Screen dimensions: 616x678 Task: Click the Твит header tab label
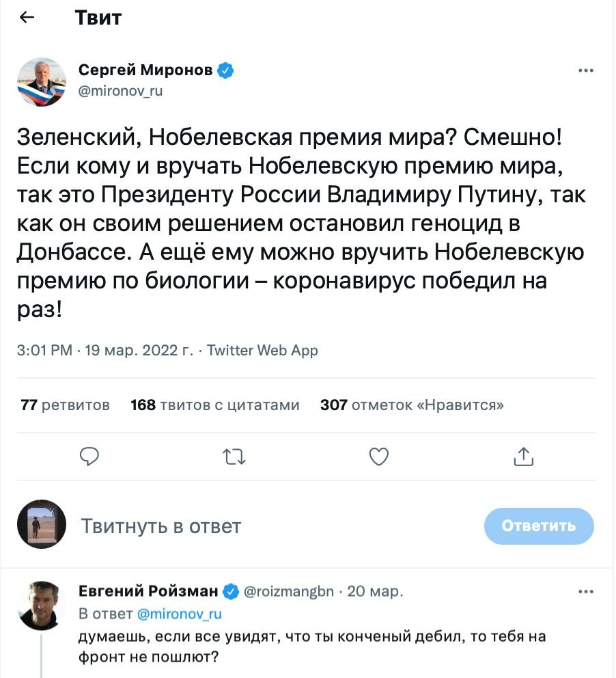pyautogui.click(x=99, y=17)
